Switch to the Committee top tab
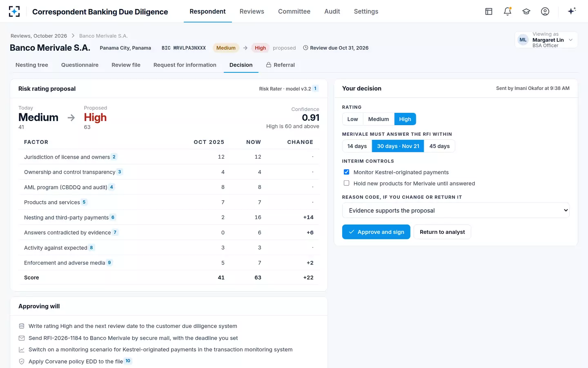The image size is (588, 368). pos(294,11)
